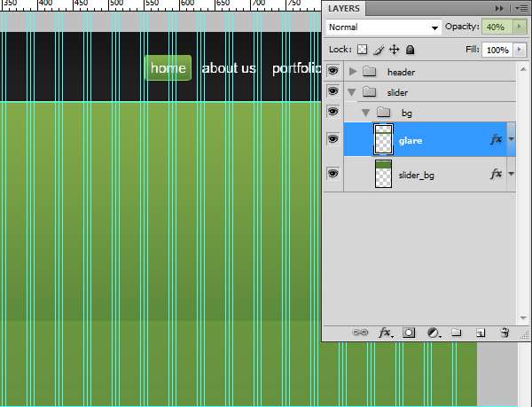Click the glare layer name

tap(411, 140)
